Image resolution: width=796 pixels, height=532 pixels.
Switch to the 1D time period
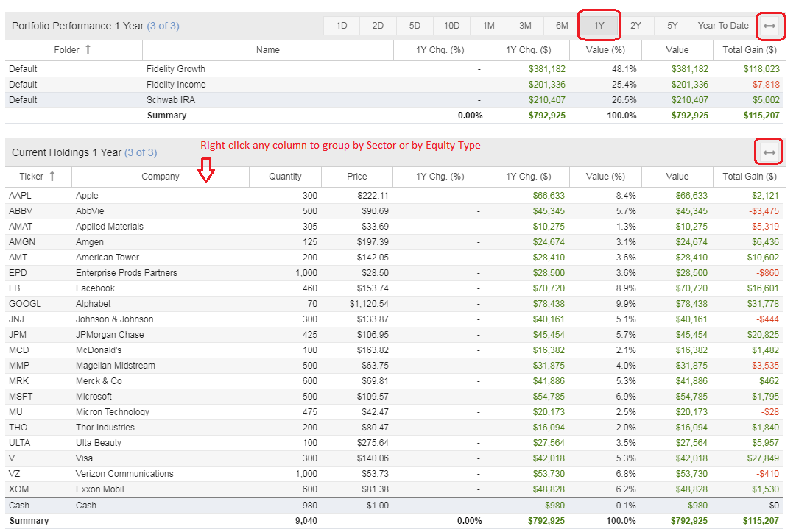(342, 26)
